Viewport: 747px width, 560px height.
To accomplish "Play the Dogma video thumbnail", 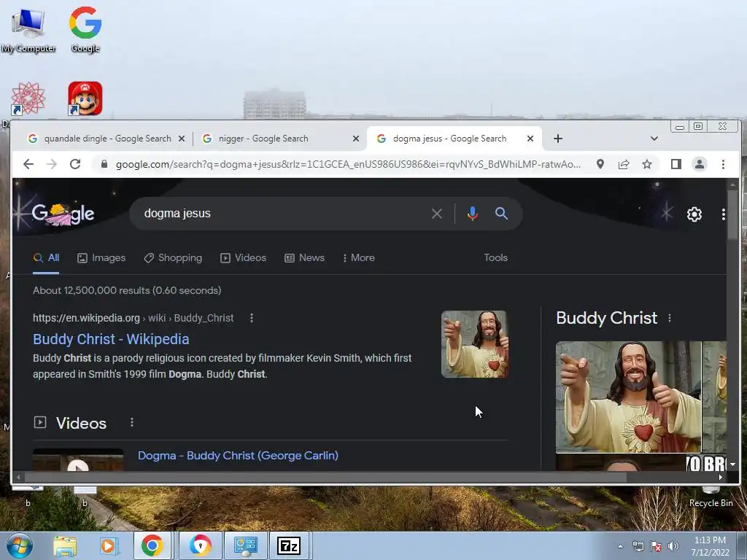I will point(78,461).
